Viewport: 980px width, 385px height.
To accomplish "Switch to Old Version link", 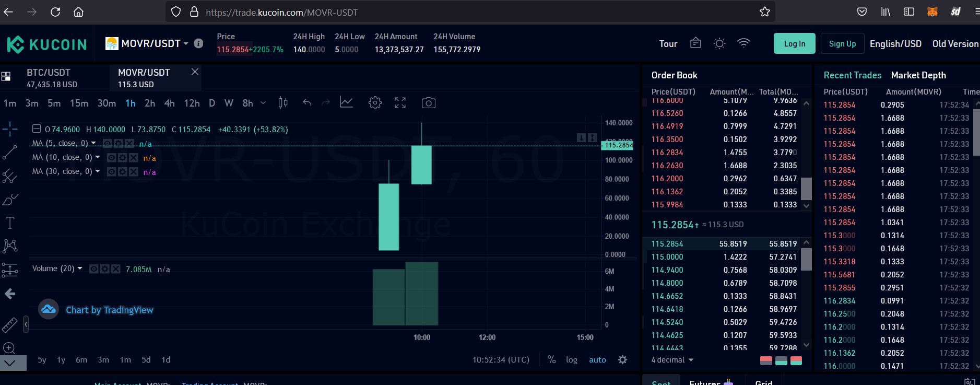I will (955, 44).
